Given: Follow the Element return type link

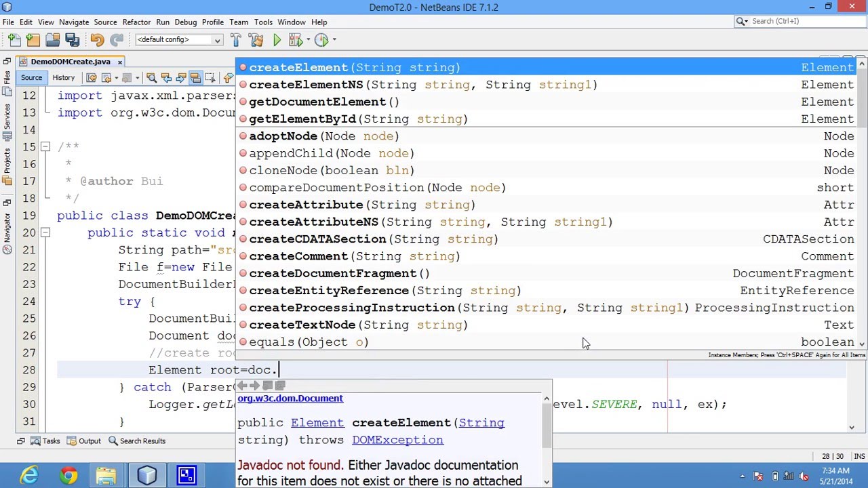Looking at the screenshot, I should [x=317, y=423].
